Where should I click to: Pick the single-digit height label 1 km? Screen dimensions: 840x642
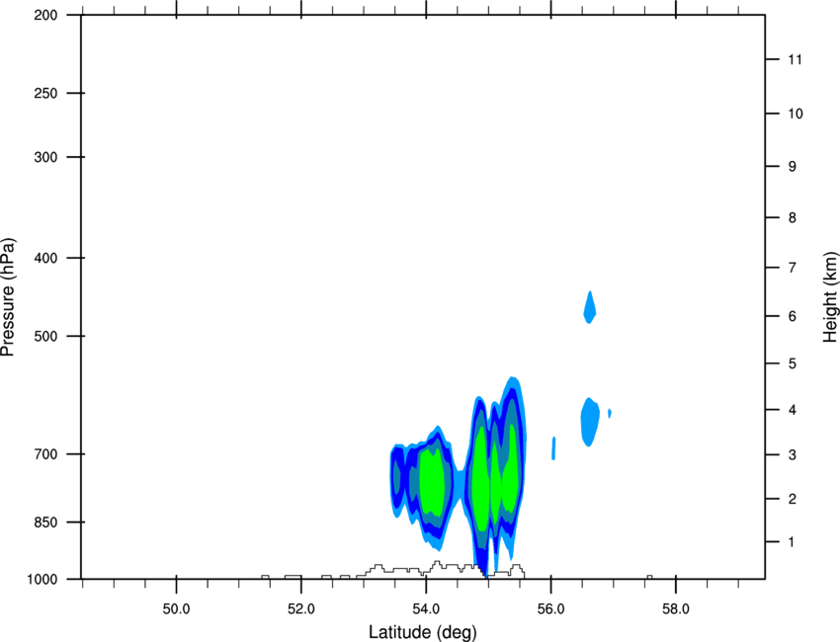(x=792, y=542)
